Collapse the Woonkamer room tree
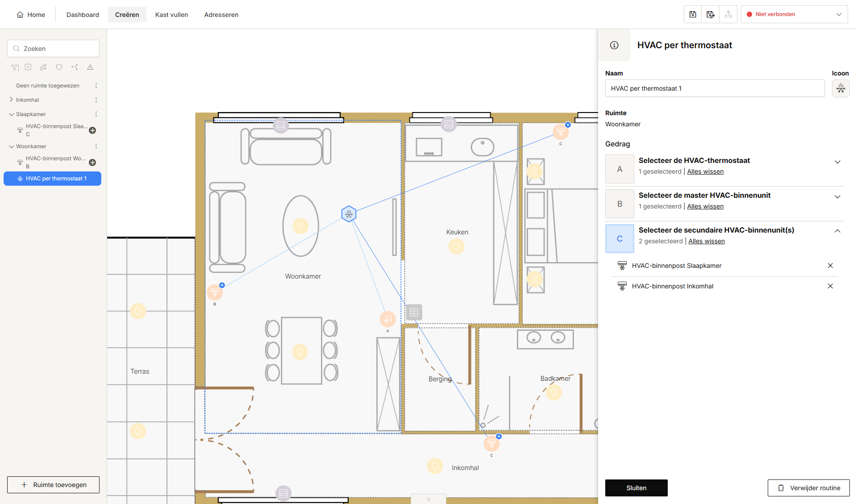This screenshot has width=857, height=504. (11, 146)
